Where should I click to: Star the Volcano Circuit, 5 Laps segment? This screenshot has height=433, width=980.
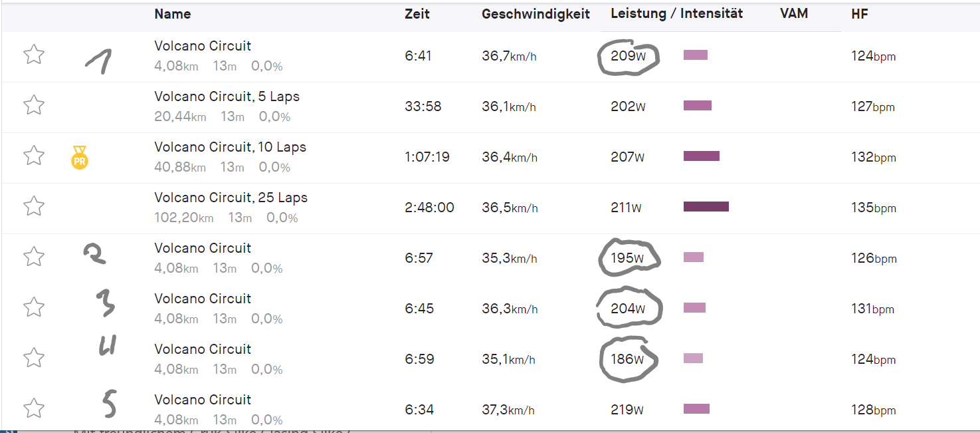pyautogui.click(x=34, y=105)
